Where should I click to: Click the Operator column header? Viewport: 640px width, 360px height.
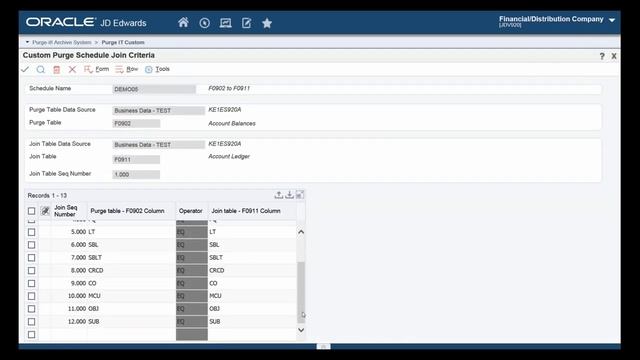[191, 211]
